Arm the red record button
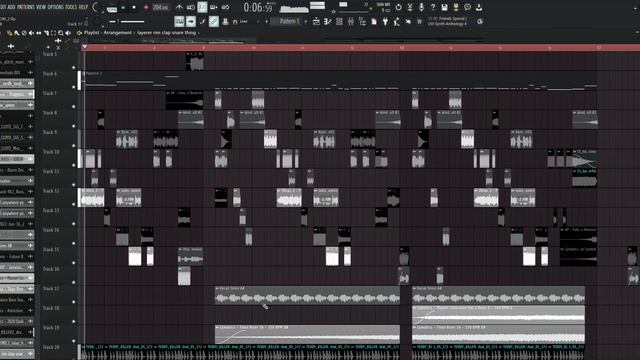This screenshot has height=360, width=640. 146,7
